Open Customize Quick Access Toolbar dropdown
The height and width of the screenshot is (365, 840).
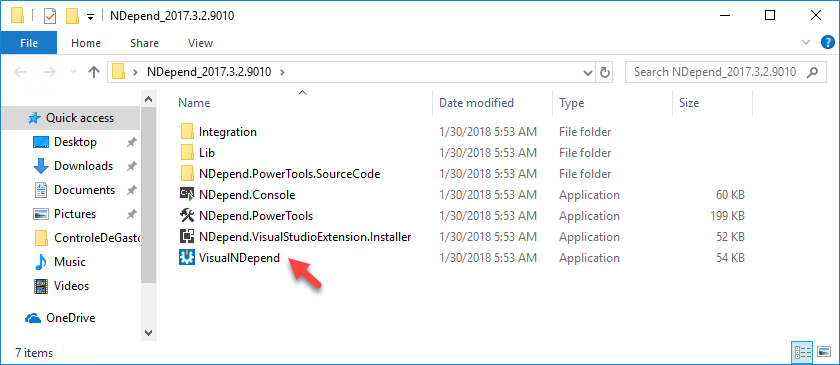[x=91, y=17]
